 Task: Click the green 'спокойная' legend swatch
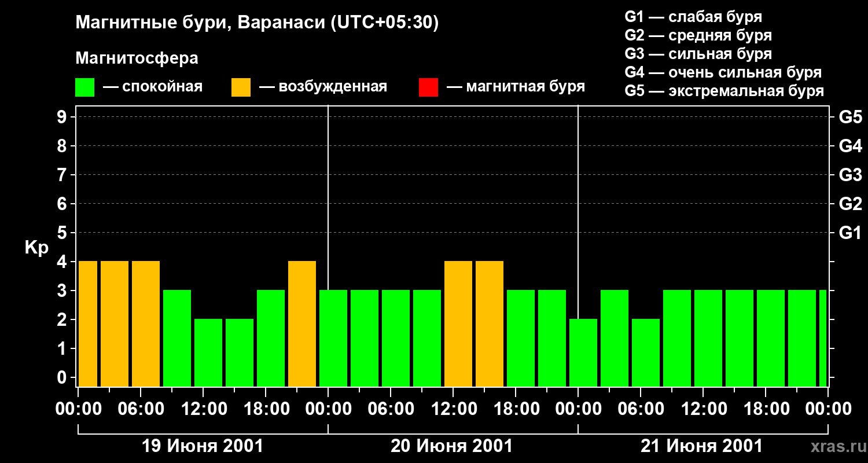85,87
